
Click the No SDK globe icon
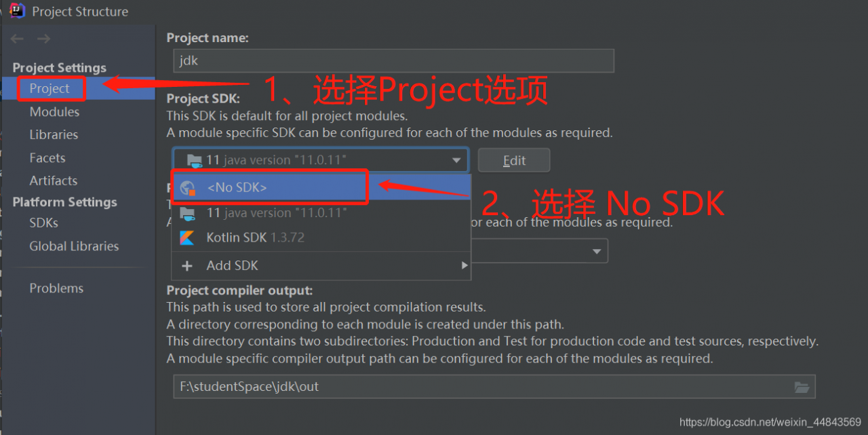[188, 188]
